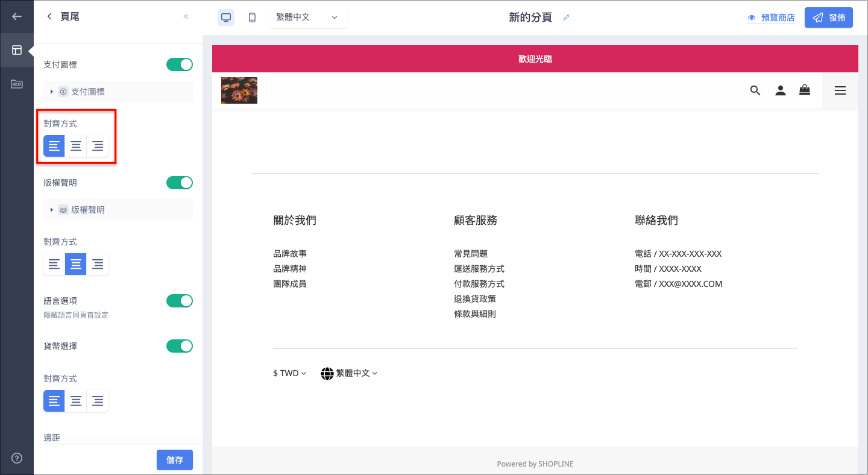Image resolution: width=868 pixels, height=475 pixels.
Task: Set payment icons alignment to center
Action: tap(76, 146)
